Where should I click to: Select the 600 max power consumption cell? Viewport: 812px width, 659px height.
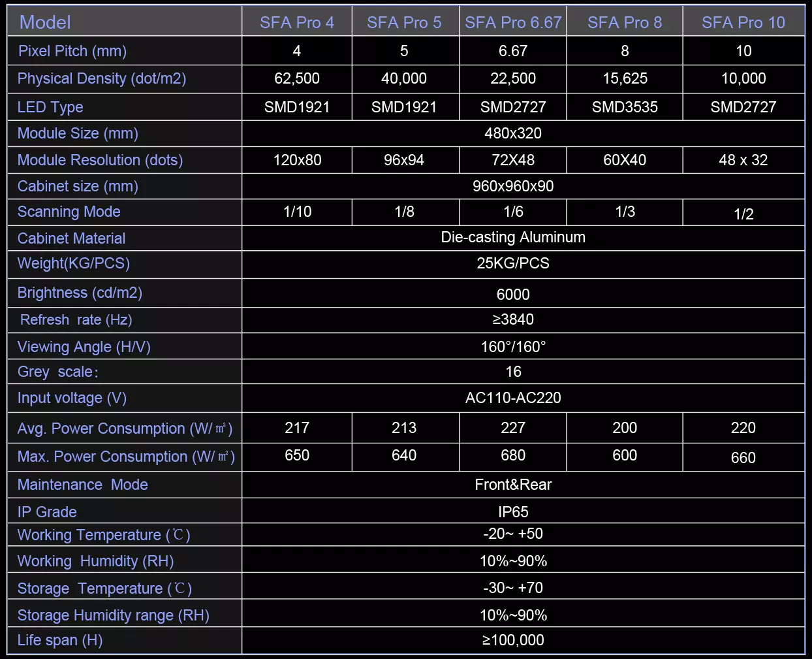click(x=625, y=455)
